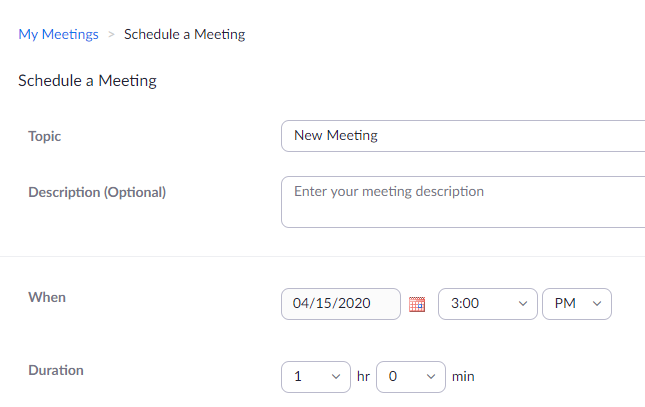Click the min unit text beside minutes
645x407 pixels.
(463, 377)
